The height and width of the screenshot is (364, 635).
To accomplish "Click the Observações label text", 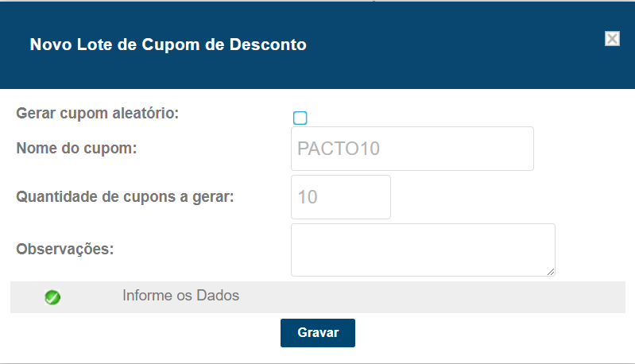I will coord(65,249).
